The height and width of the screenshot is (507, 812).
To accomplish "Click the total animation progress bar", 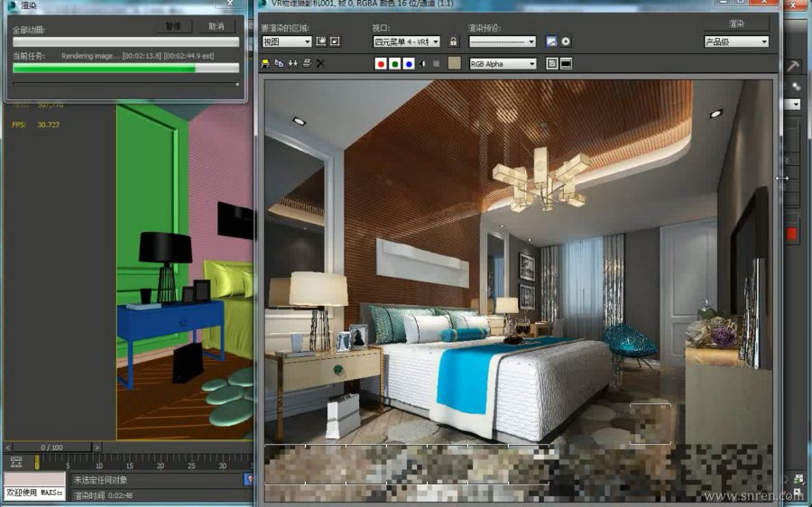I will coord(125,41).
